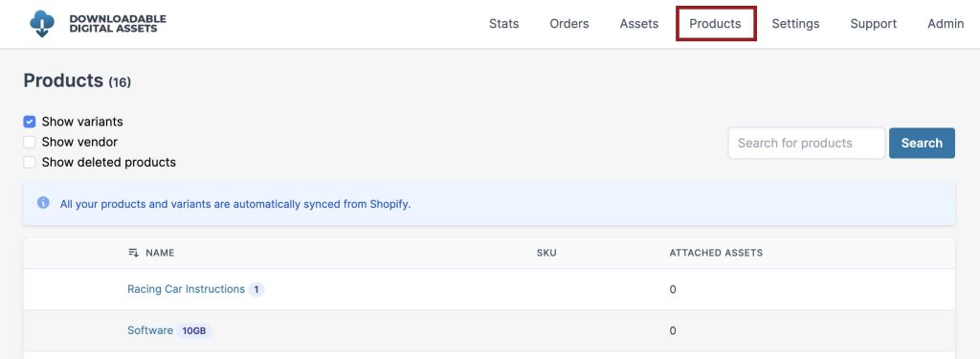Viewport: 980px width, 359px height.
Task: Uncheck the Show variants checkbox
Action: [x=30, y=122]
